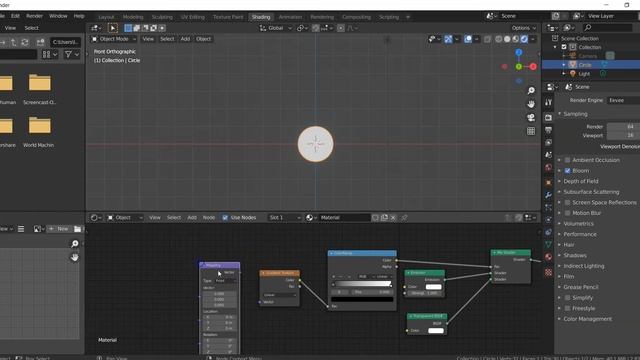Open the Window menu in top bar
Viewport: 640px width, 360px height.
click(x=58, y=16)
